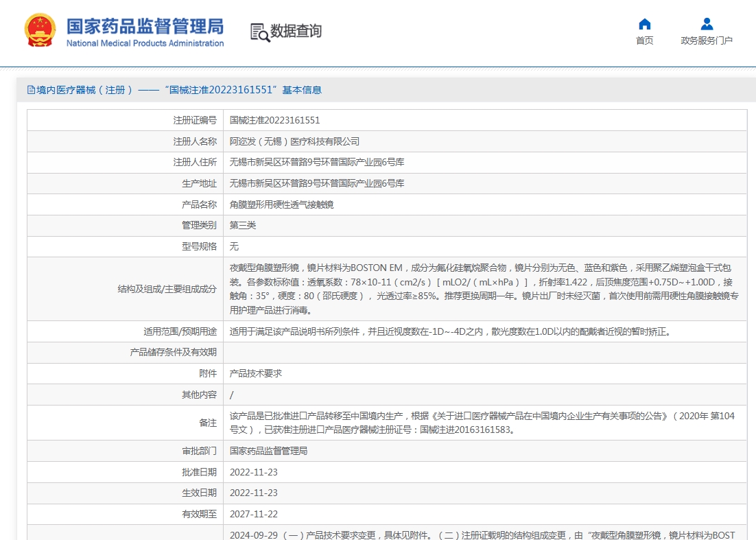Click 审批部门 value 国家药品监督管理局
Viewport: 756px width, 540px height.
(268, 451)
